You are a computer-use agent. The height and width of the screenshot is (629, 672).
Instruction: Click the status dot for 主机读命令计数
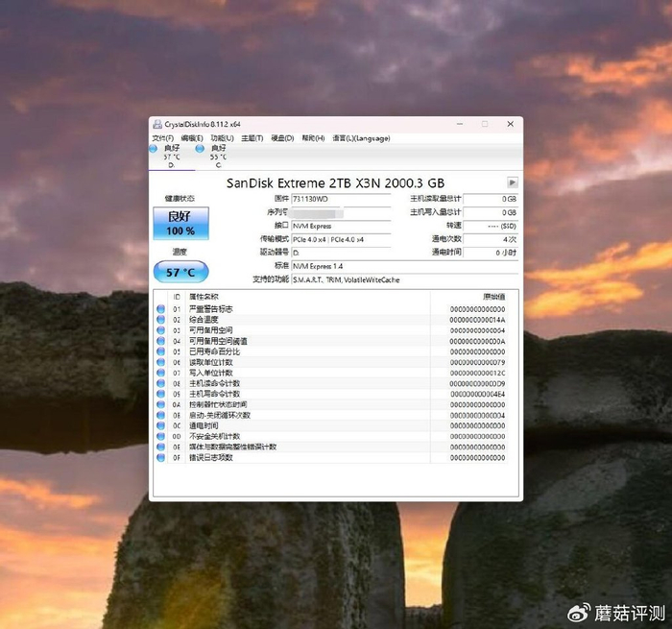point(160,383)
